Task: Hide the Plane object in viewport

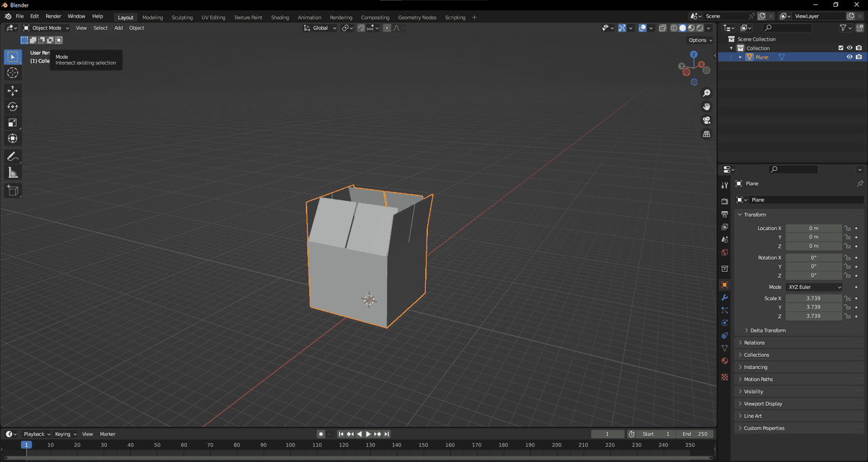Action: [x=849, y=57]
